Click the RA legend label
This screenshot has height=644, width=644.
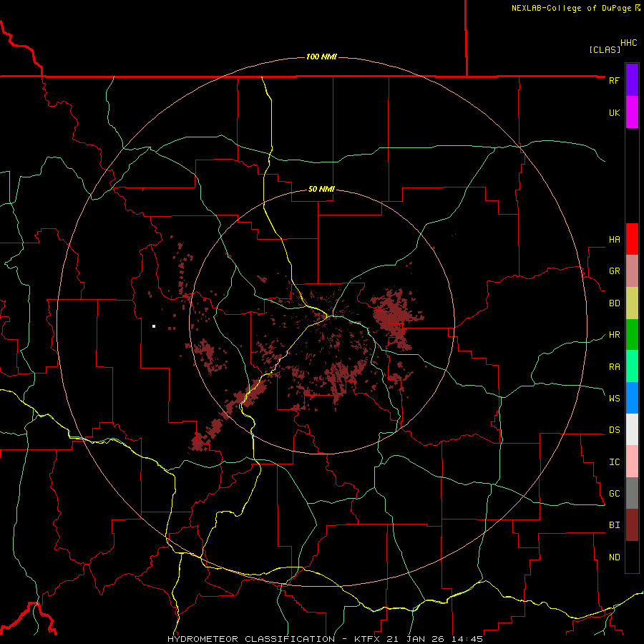tap(614, 367)
